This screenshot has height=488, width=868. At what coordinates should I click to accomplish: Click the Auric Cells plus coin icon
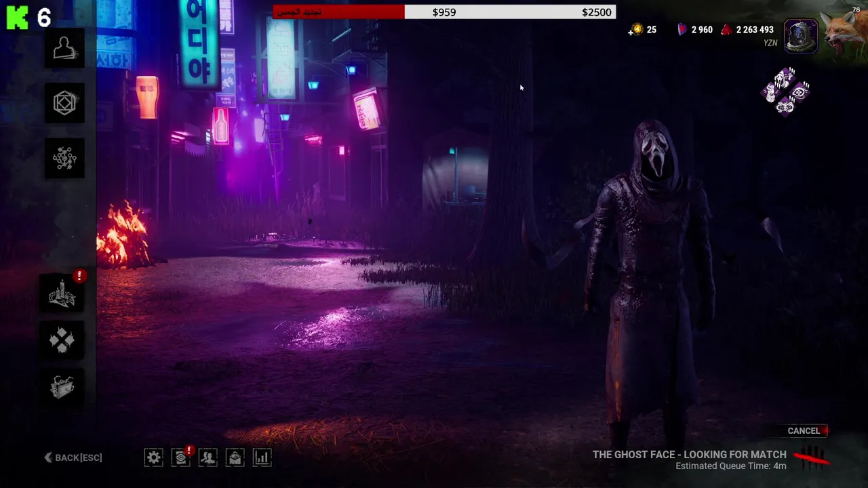[635, 30]
